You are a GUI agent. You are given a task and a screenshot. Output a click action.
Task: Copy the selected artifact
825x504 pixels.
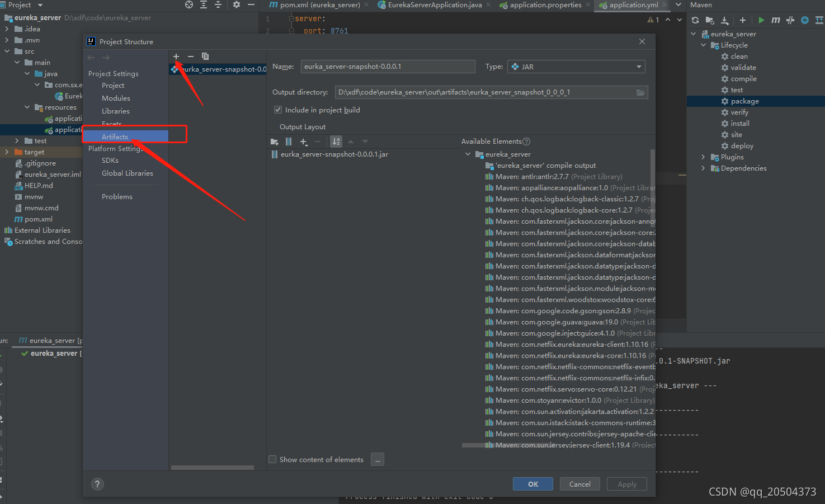205,56
